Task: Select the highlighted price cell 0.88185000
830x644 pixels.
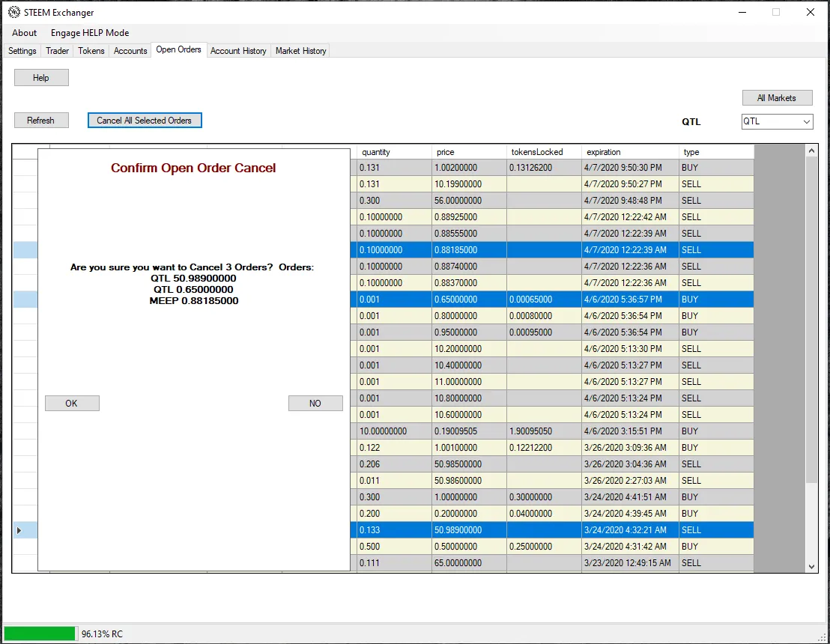Action: [469, 250]
